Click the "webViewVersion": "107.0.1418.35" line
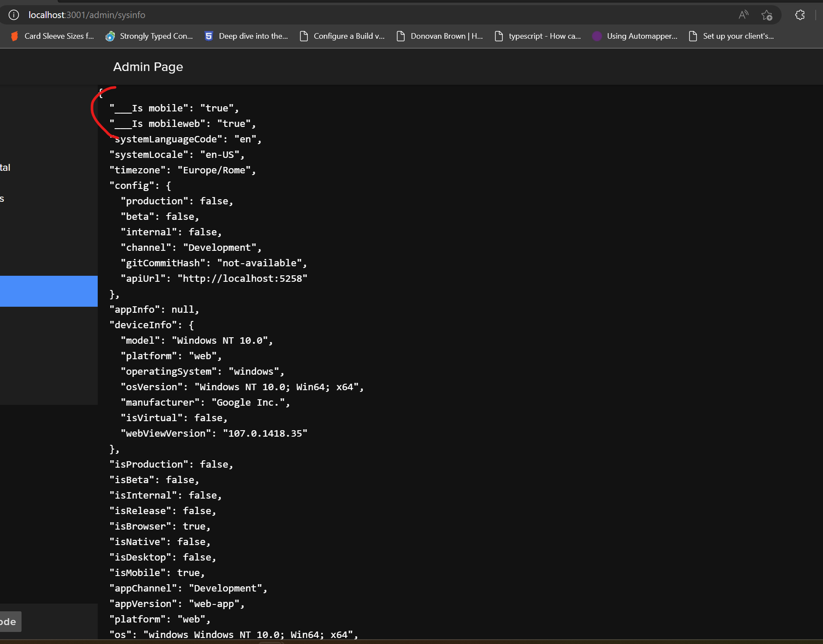Viewport: 823px width, 644px height. 214,434
